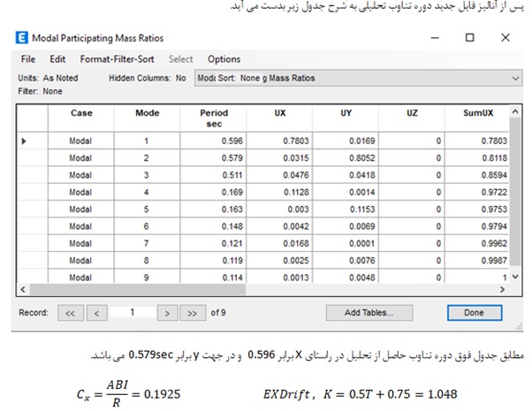
Task: Open the File menu
Action: coord(27,59)
